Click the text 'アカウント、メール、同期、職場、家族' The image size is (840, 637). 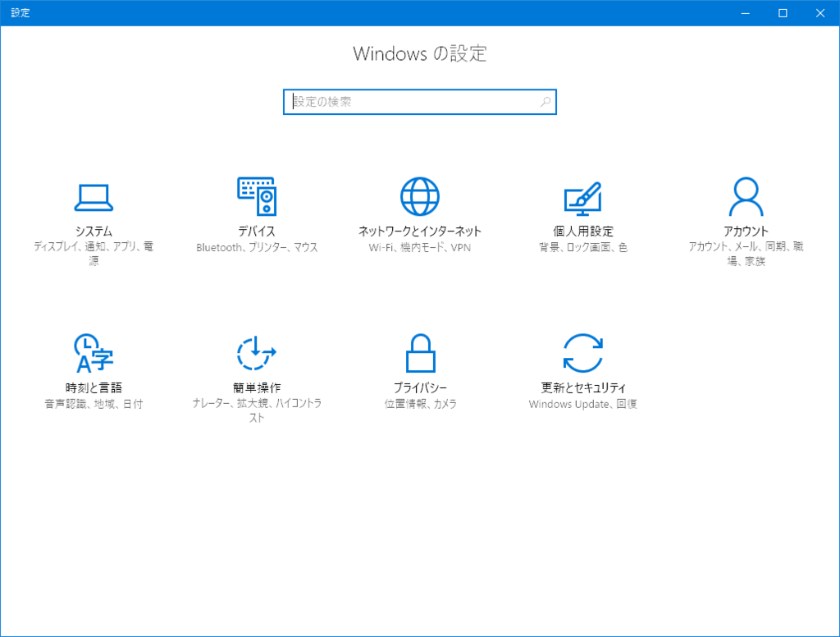click(746, 254)
